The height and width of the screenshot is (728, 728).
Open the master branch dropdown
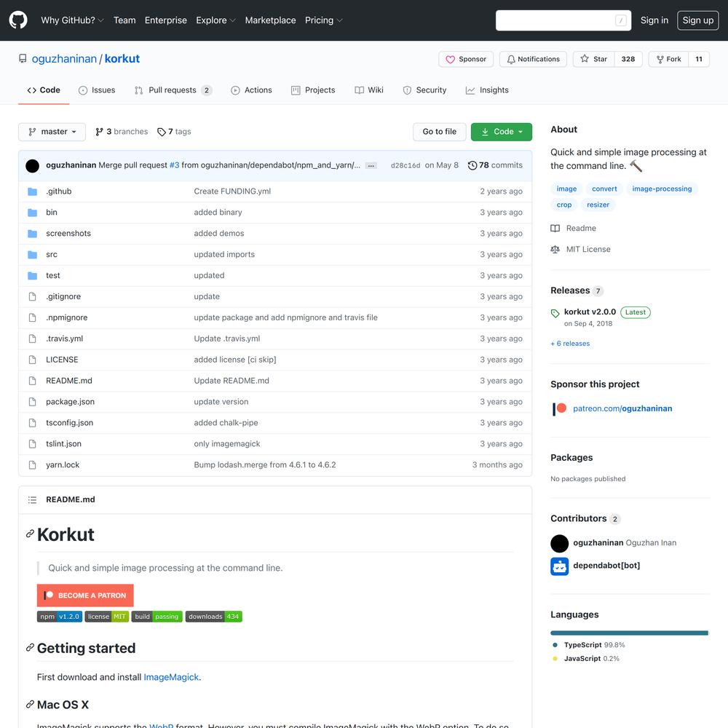coord(52,132)
